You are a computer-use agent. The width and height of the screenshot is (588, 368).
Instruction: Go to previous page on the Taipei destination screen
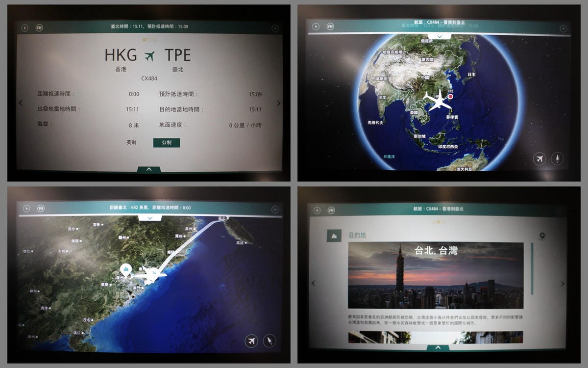click(x=314, y=283)
